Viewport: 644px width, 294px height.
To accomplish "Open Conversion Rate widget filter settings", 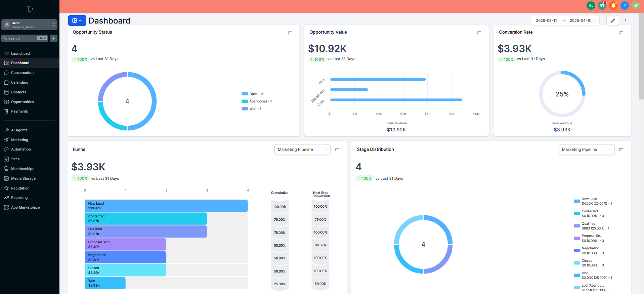I will [621, 33].
